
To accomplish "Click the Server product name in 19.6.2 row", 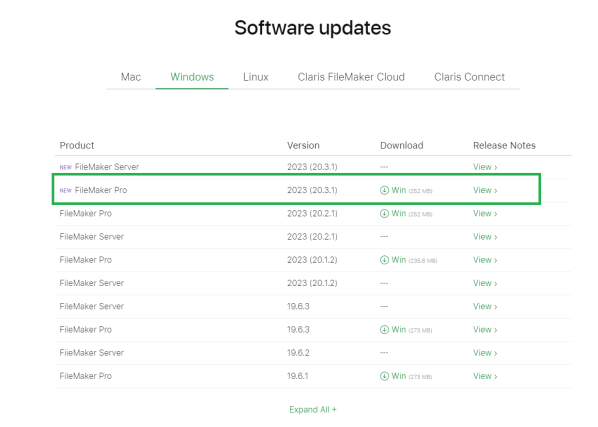I will [x=92, y=353].
